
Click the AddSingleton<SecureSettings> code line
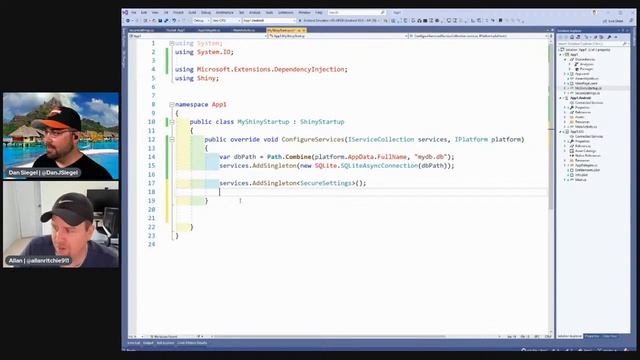tap(293, 183)
